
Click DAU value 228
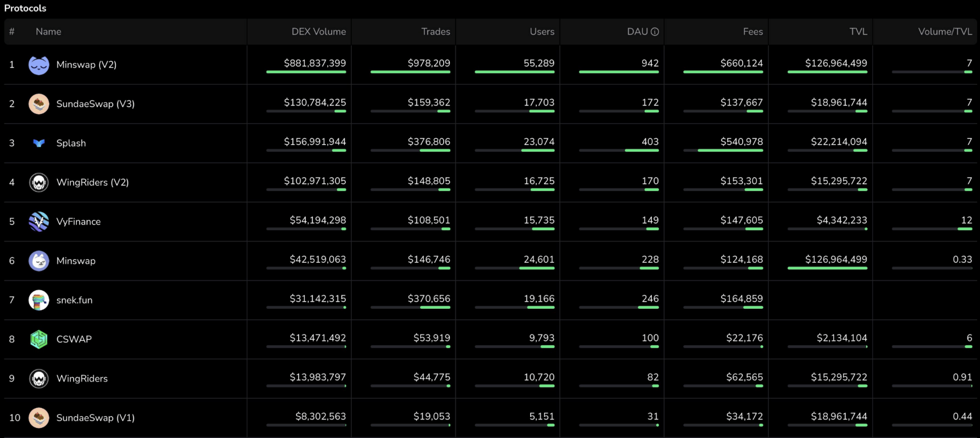650,260
